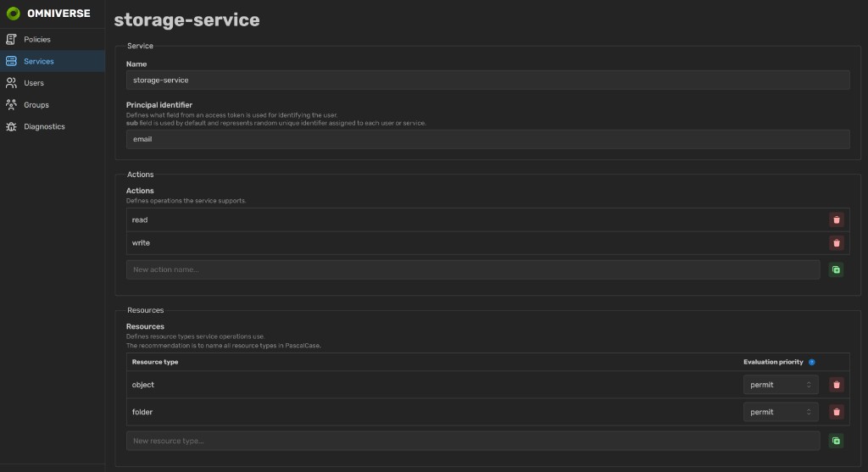Click the Diagnostics bug icon in sidebar

11,127
